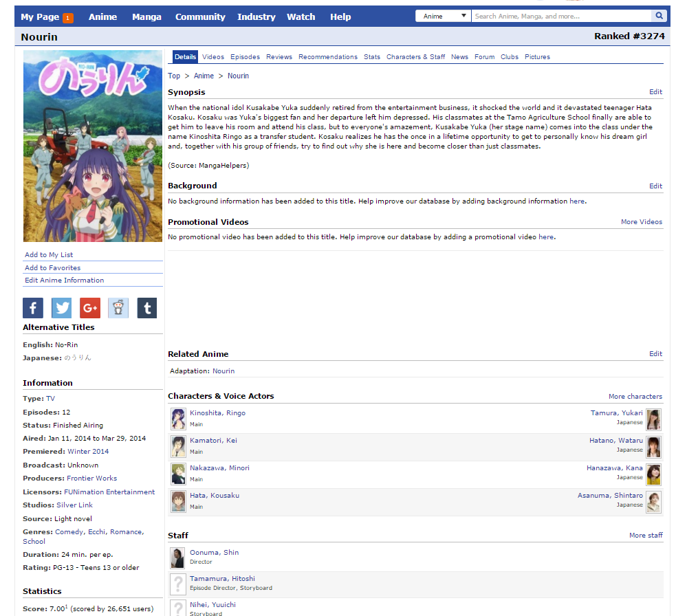
Task: Open Silver Link studio link
Action: (74, 505)
